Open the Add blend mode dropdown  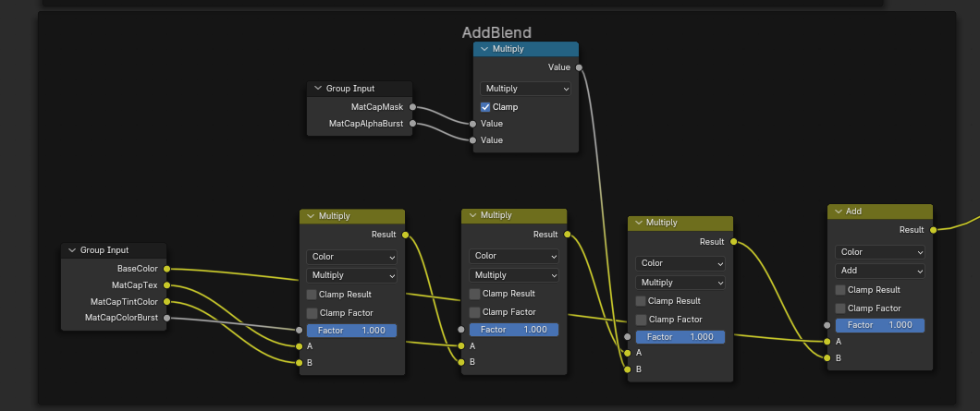coord(879,271)
